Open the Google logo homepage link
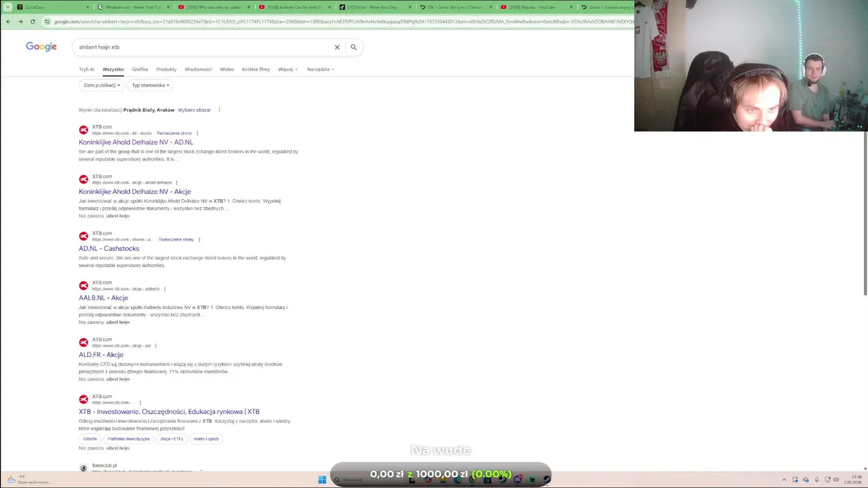Image resolution: width=868 pixels, height=488 pixels. click(41, 47)
